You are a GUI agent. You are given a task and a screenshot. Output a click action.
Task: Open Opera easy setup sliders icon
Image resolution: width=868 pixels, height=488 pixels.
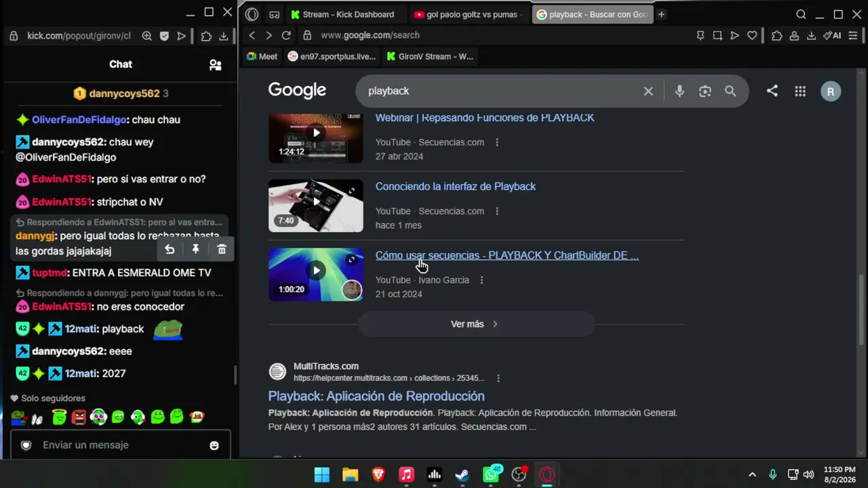[x=853, y=35]
